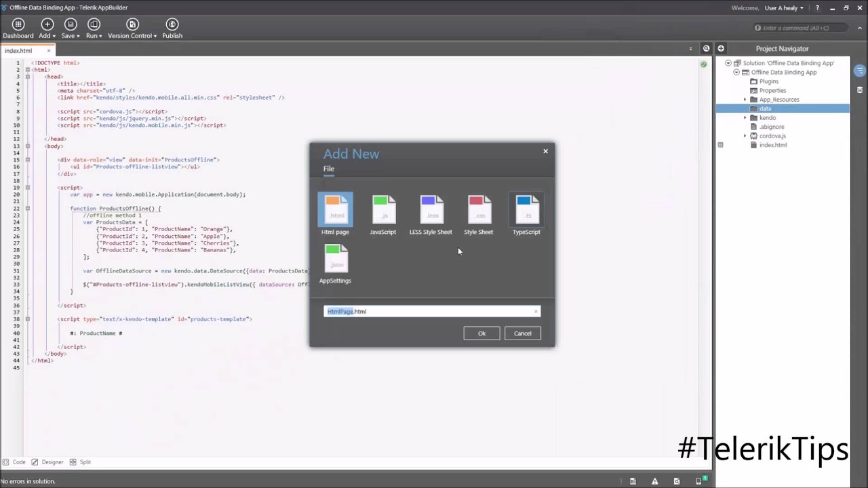The width and height of the screenshot is (868, 488).
Task: Click the blue filter icon on right sidebar
Action: point(860,70)
